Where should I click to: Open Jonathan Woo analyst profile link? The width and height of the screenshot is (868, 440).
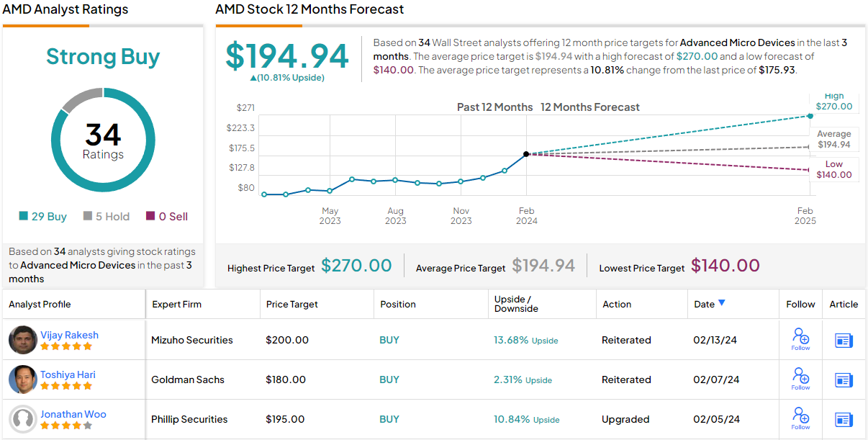(x=73, y=414)
